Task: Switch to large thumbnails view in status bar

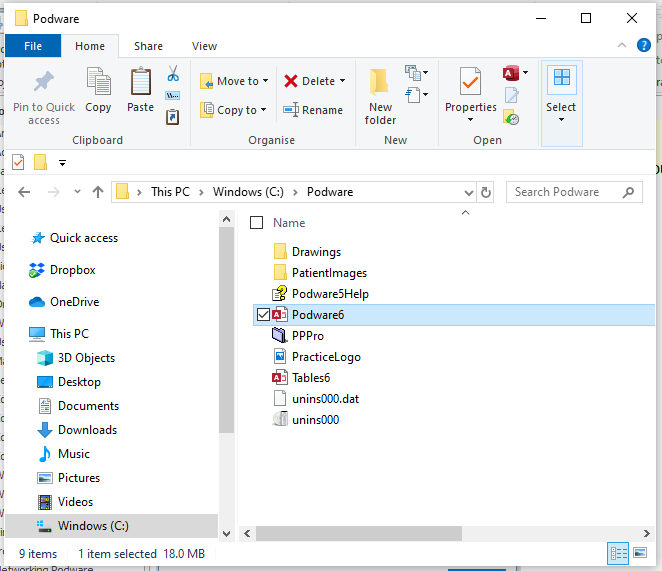Action: [x=639, y=553]
